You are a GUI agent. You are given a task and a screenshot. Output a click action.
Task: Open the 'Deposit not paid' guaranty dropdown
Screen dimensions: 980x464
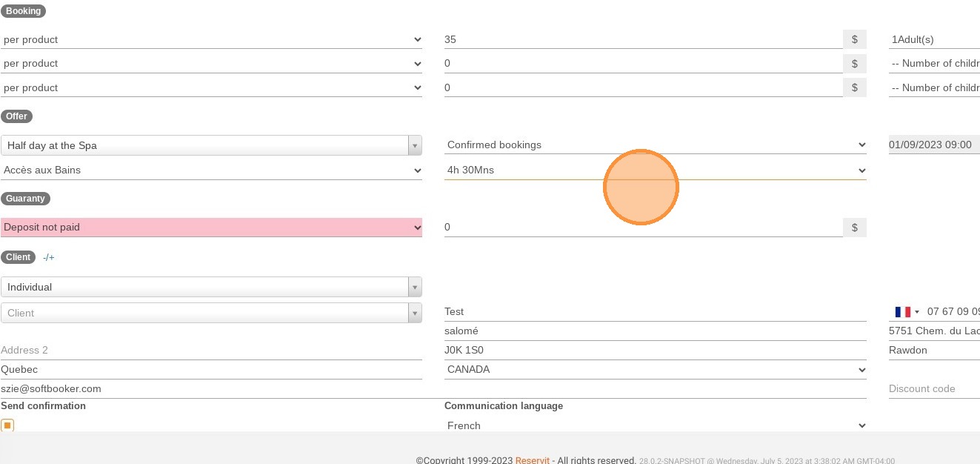[x=211, y=227]
